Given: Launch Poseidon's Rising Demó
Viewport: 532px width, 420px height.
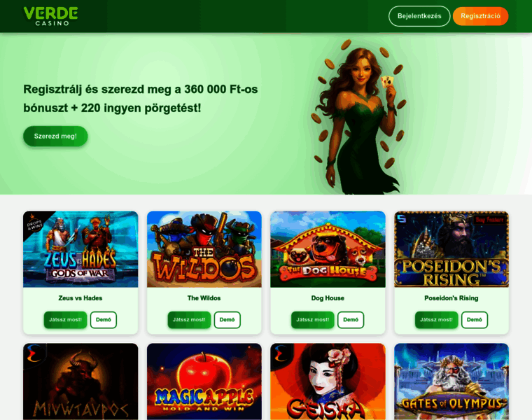Looking at the screenshot, I should 475,320.
